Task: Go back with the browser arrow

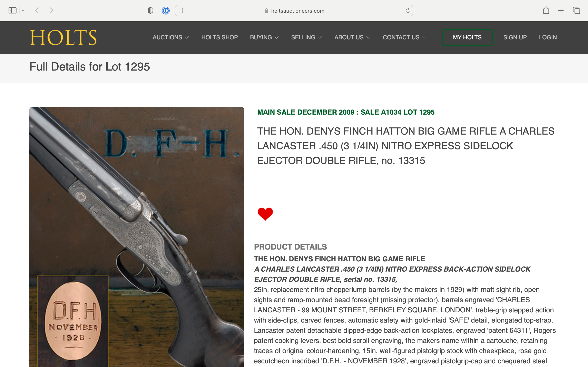Action: 37,10
